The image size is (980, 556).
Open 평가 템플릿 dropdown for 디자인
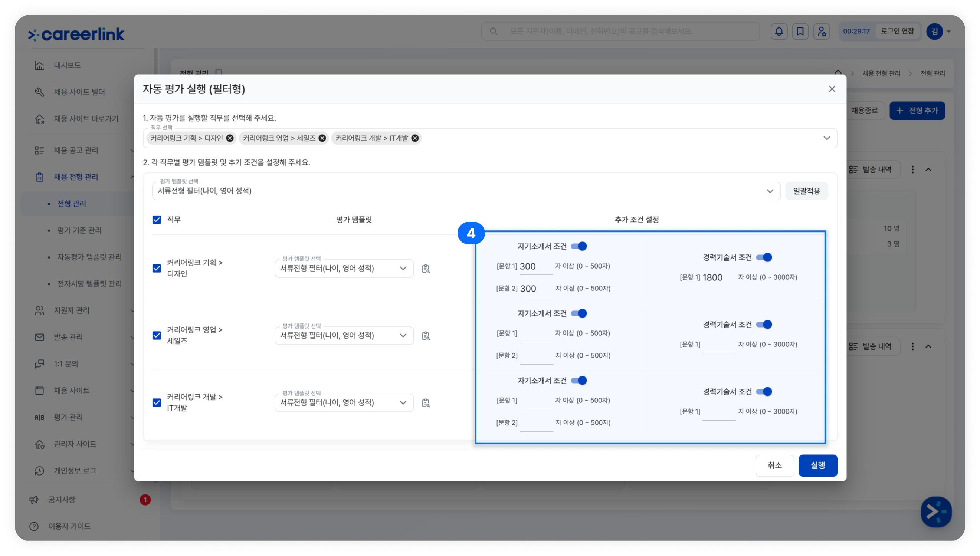coord(344,269)
